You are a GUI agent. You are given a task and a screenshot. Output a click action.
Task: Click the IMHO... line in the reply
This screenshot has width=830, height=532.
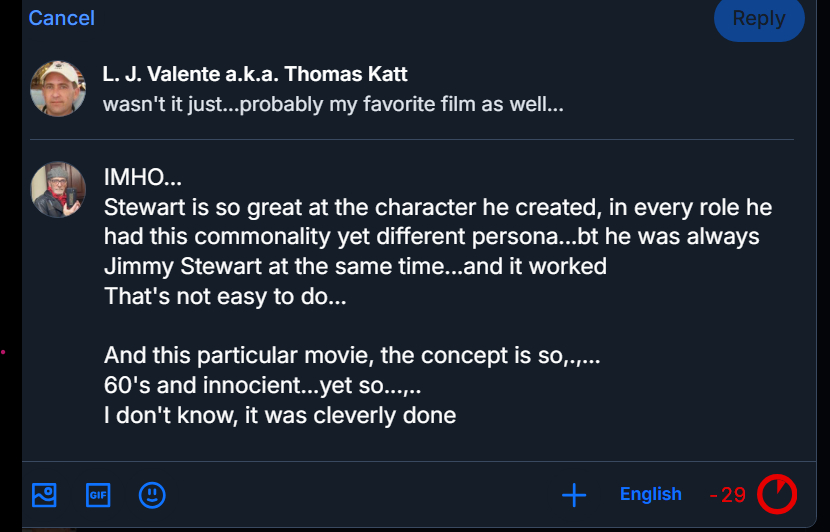coord(143,179)
